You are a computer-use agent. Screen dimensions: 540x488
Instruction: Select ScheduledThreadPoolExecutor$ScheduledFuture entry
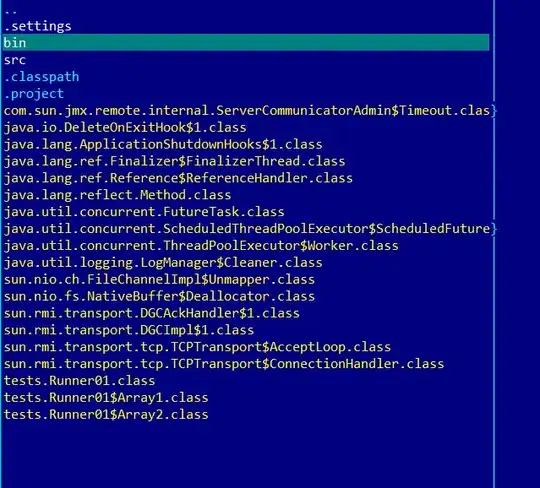(x=247, y=229)
